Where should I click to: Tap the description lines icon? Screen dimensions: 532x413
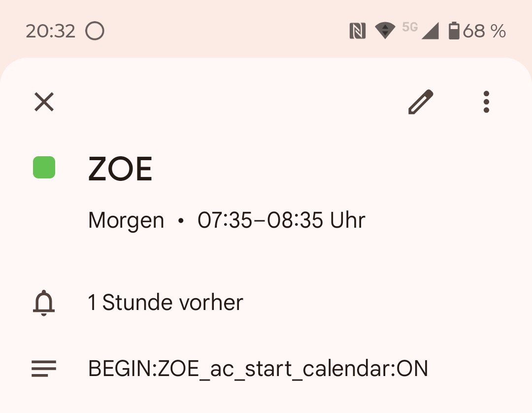(44, 369)
